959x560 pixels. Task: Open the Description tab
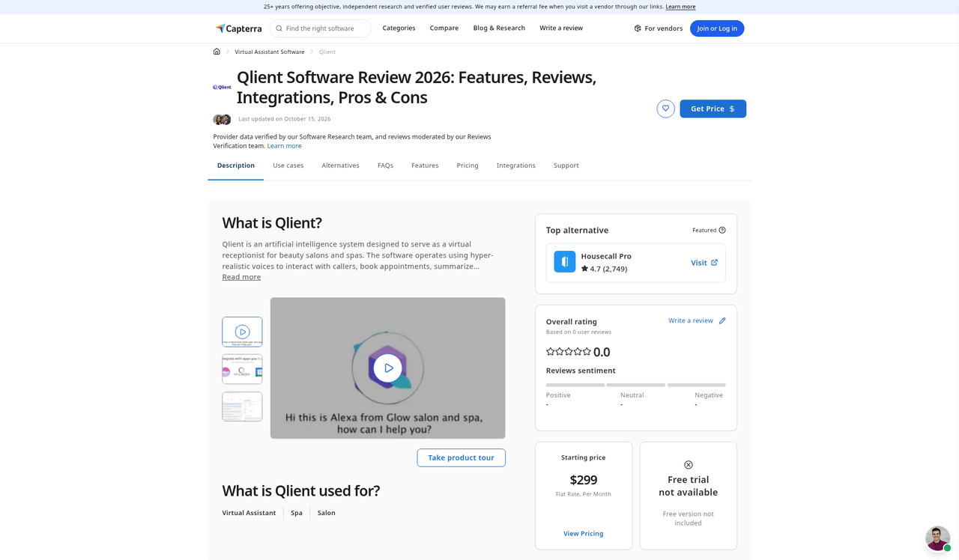click(236, 165)
